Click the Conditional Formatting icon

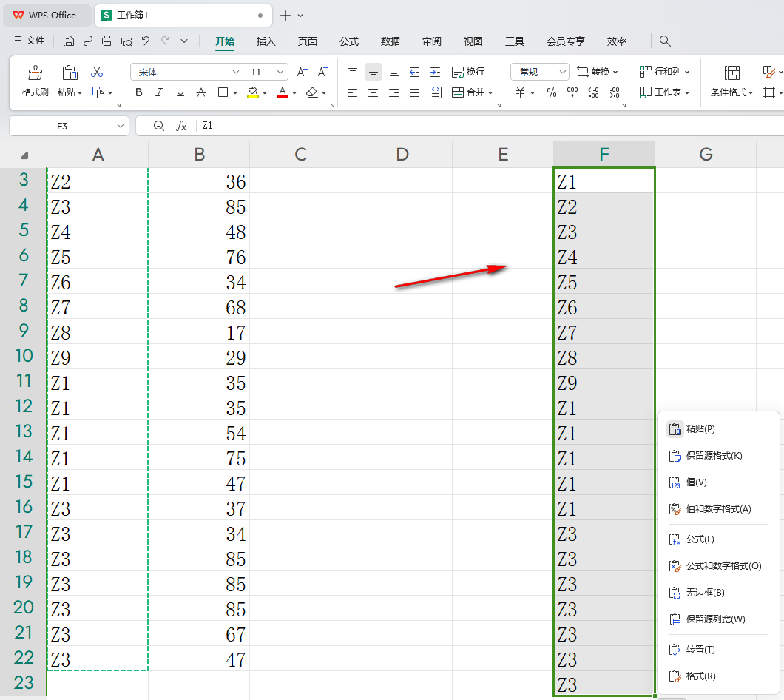pos(731,73)
